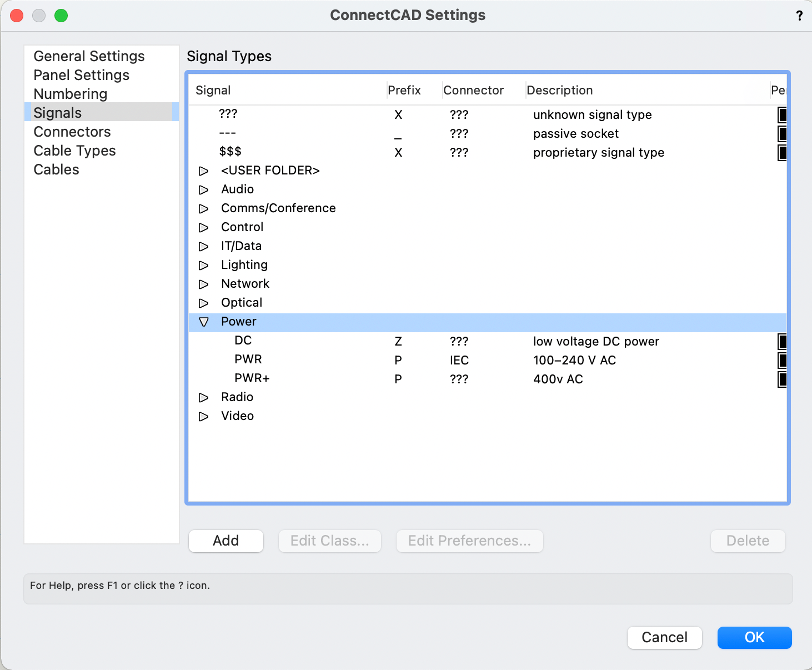This screenshot has width=812, height=670.
Task: Select the PWR+ 400v AC signal row
Action: point(389,379)
